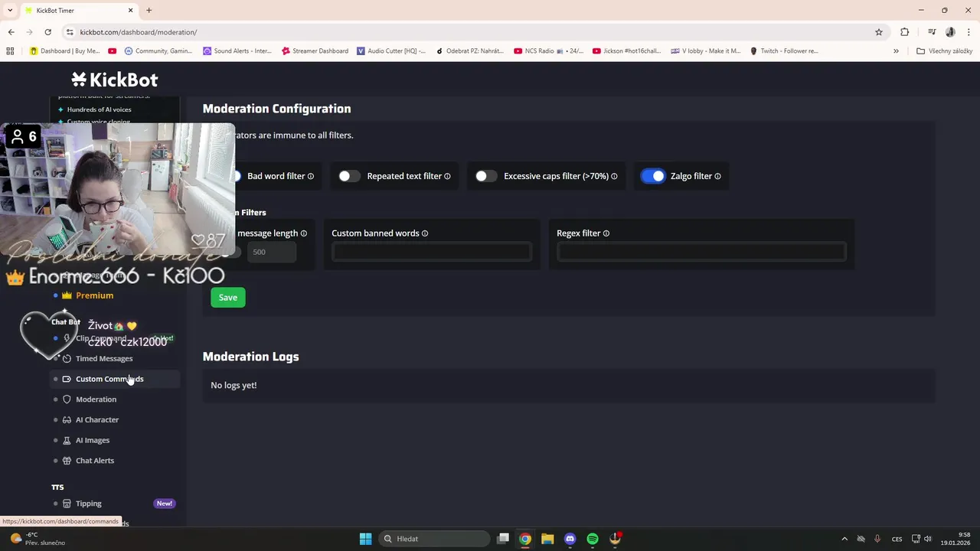
Task: Click the taskbar Hledat search box
Action: pos(435,539)
